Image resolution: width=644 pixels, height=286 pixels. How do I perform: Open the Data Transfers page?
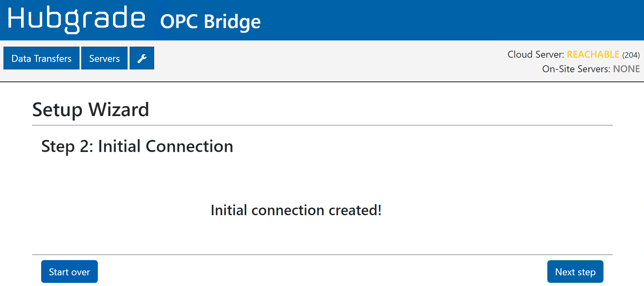point(41,58)
